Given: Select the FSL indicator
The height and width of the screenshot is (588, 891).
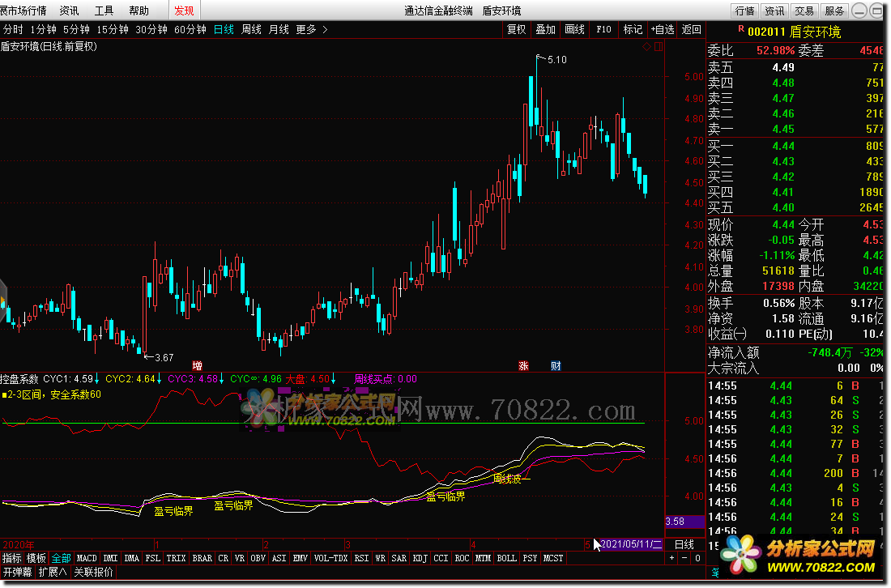Looking at the screenshot, I should 152,558.
